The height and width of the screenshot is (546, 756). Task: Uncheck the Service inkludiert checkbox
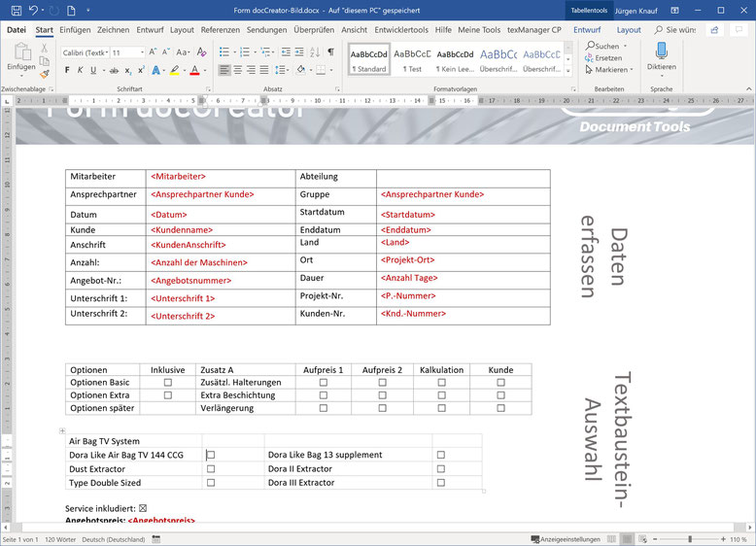pos(143,508)
